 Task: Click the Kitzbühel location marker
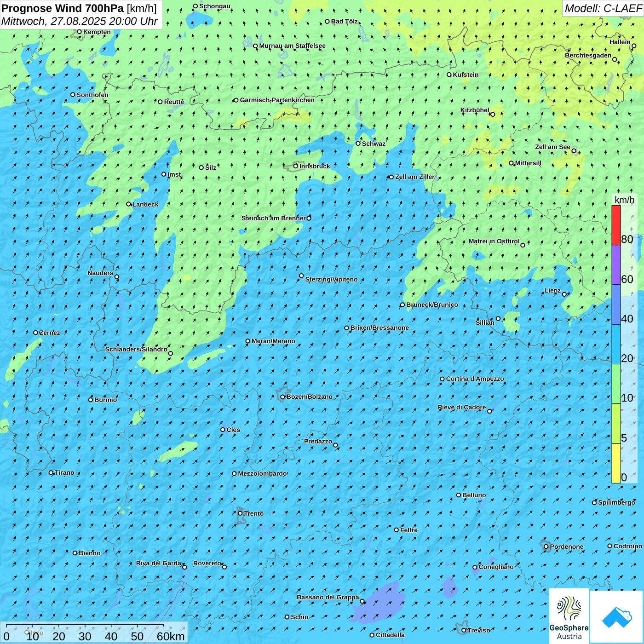[x=493, y=115]
